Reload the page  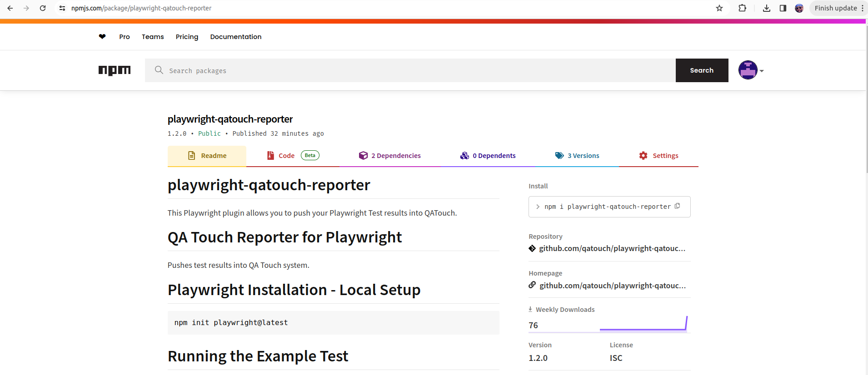pyautogui.click(x=43, y=8)
